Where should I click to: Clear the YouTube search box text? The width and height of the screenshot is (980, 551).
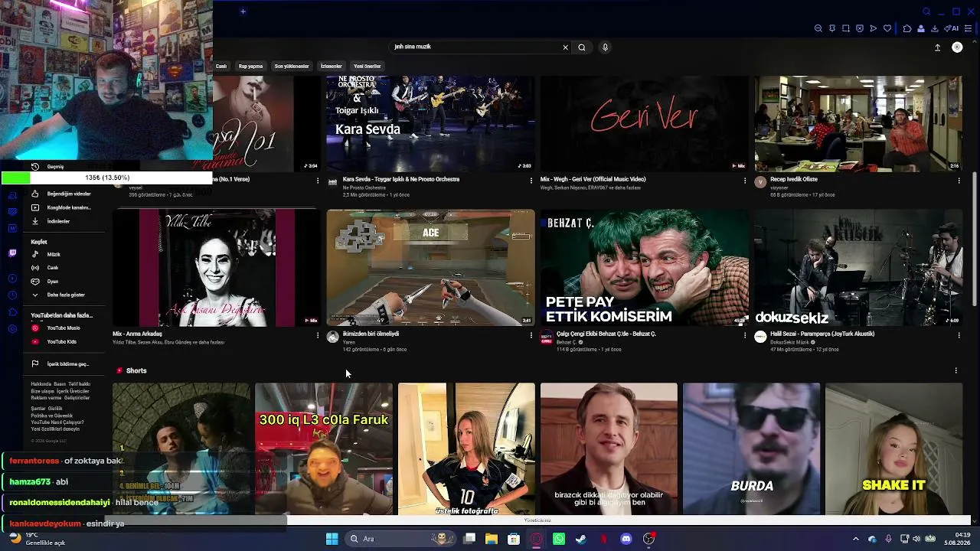tap(566, 47)
